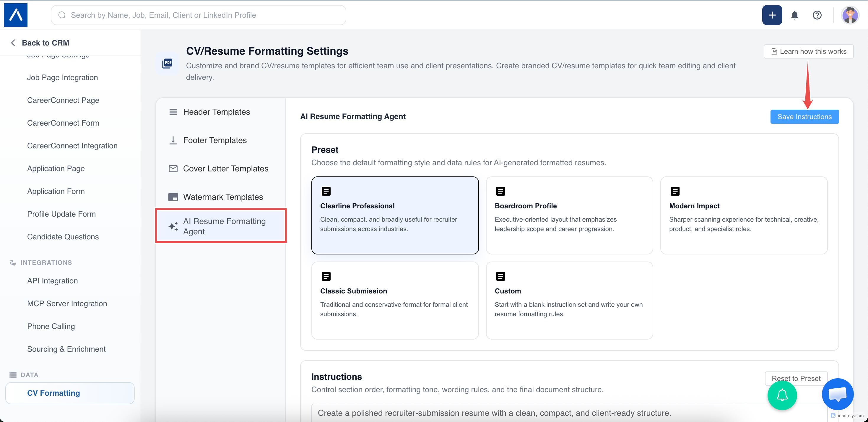This screenshot has width=868, height=422.
Task: Click the document icon on Modern Impact card
Action: click(675, 191)
